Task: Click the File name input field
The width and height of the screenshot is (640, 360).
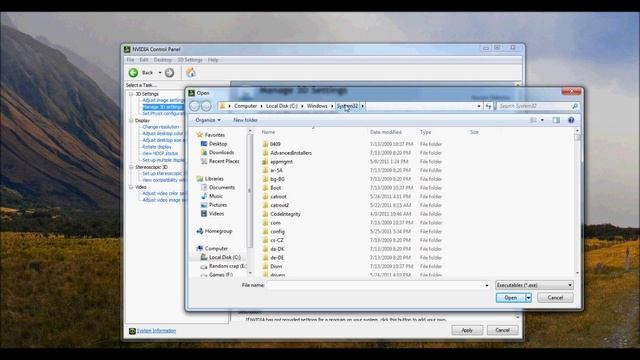Action: [x=378, y=285]
